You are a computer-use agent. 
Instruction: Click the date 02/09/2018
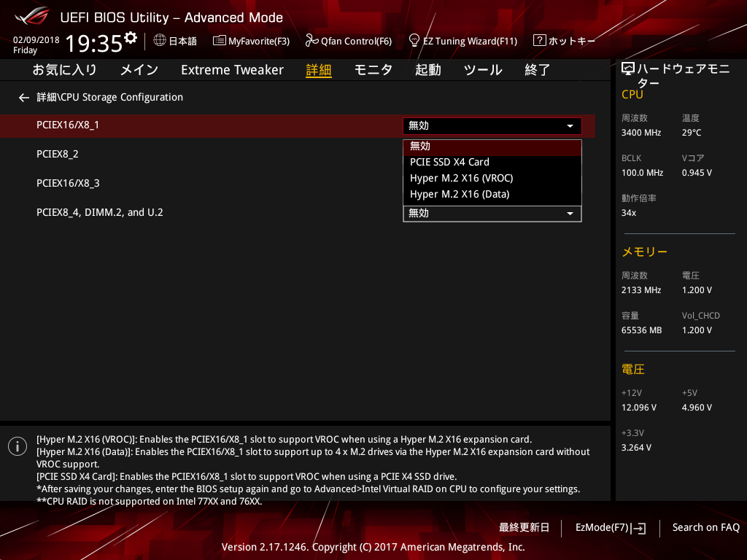36,40
